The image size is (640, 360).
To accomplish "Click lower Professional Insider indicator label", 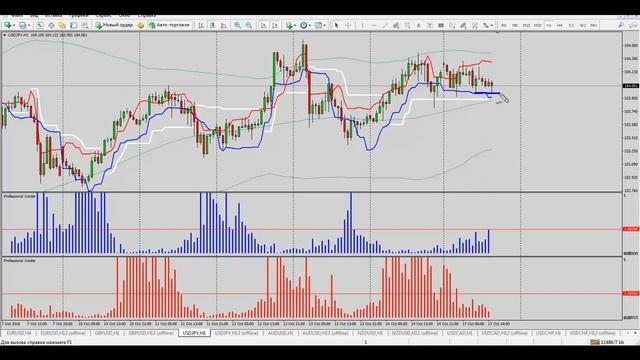I will coord(20,260).
